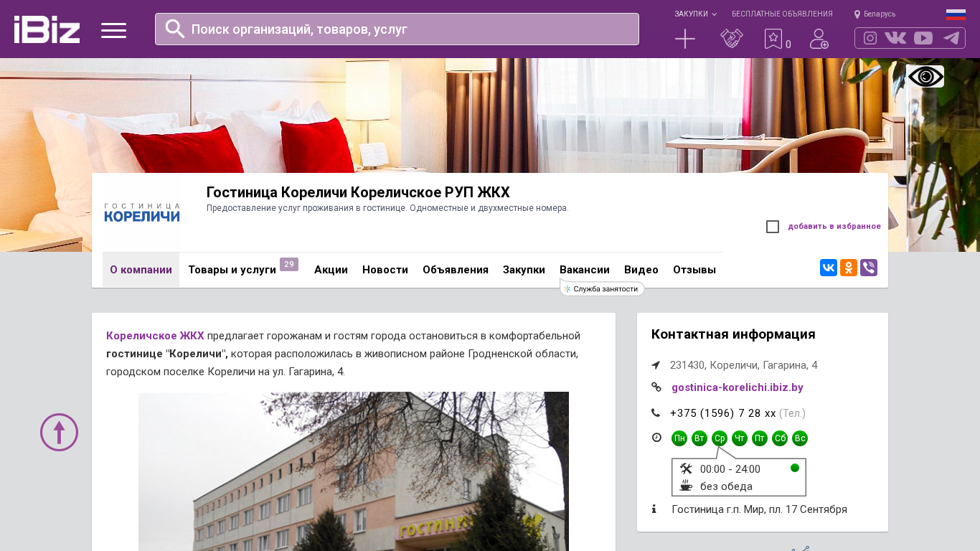Switch to Вакансии tab
The width and height of the screenshot is (980, 551).
[585, 270]
